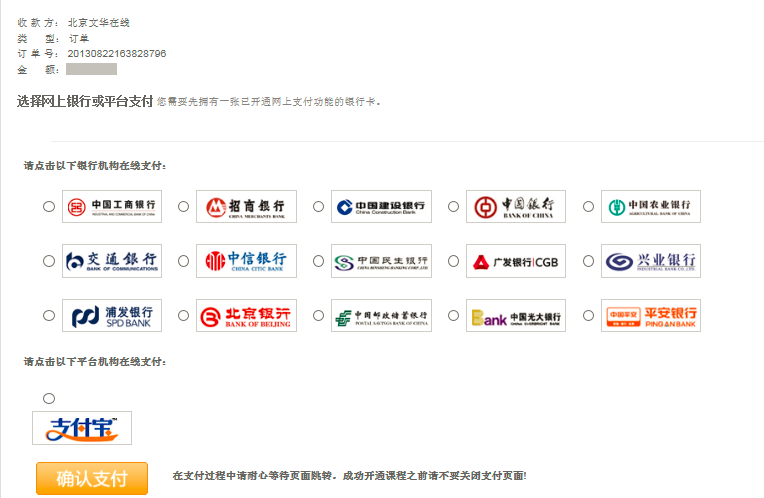
Task: Click the 中国农业银行 logo
Action: point(651,207)
